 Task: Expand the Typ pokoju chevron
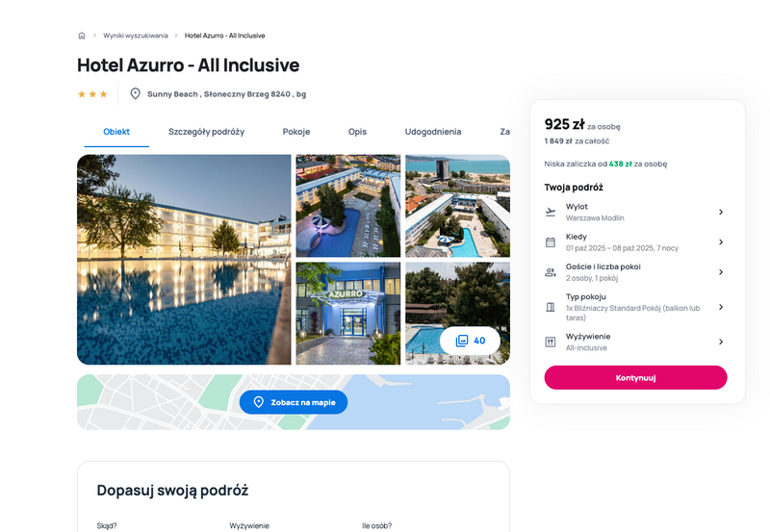[x=721, y=307]
